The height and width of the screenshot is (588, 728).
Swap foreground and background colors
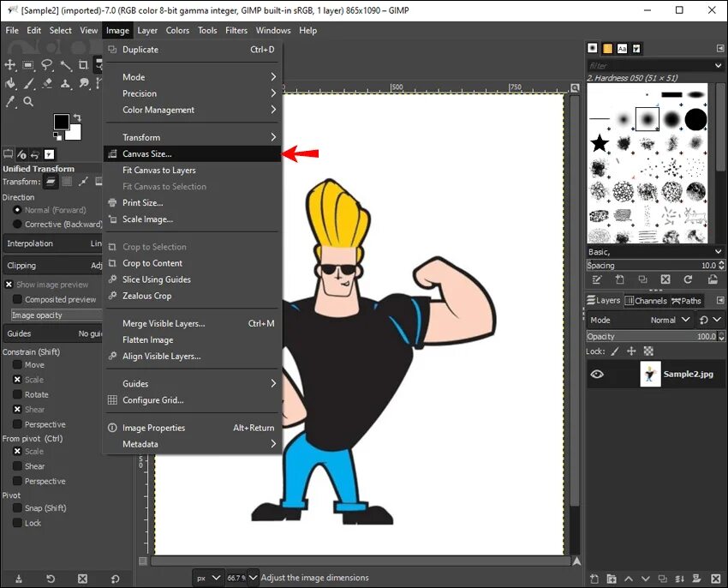[77, 118]
